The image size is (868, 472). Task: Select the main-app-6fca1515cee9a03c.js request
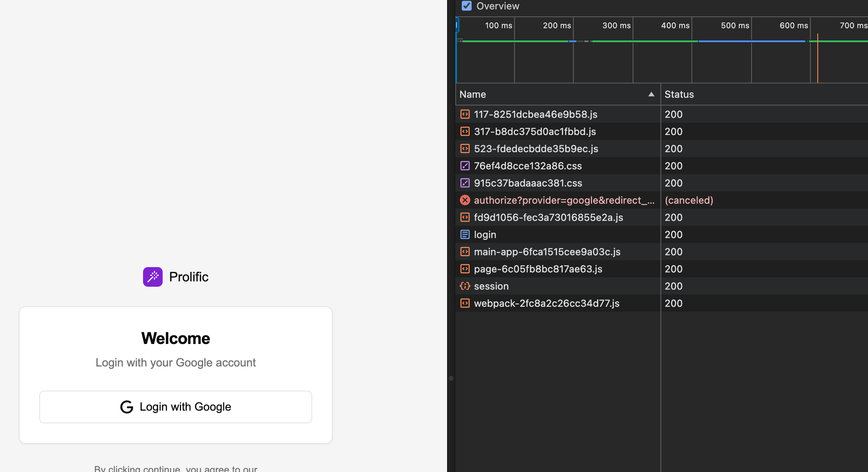[547, 252]
